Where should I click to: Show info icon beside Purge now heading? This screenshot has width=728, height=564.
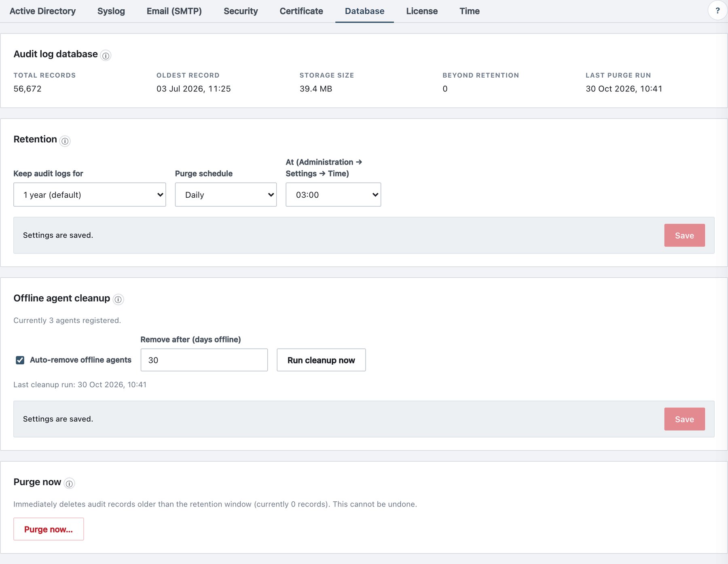click(70, 484)
